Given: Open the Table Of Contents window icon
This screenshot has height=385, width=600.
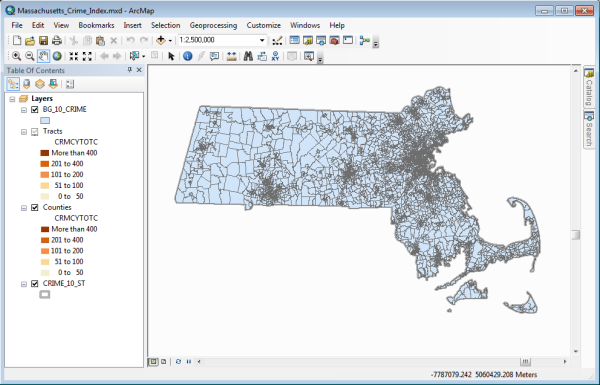Looking at the screenshot, I should click(x=294, y=40).
